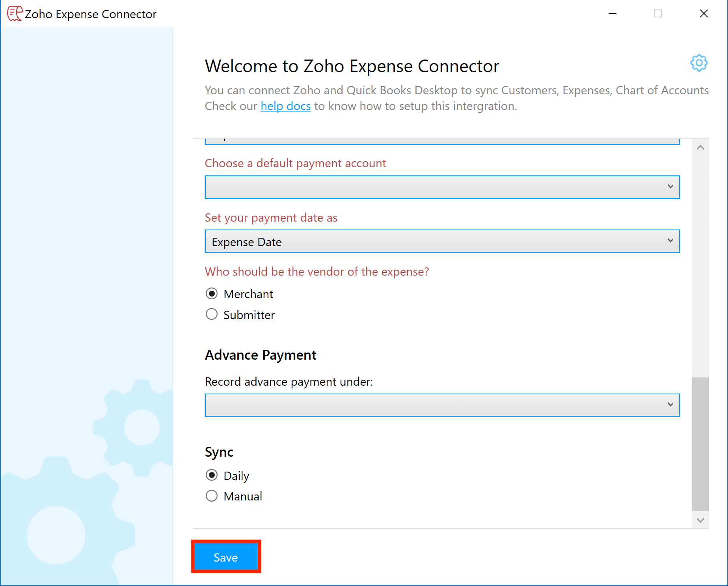
Task: Click the scrollbar up arrow
Action: (x=700, y=147)
